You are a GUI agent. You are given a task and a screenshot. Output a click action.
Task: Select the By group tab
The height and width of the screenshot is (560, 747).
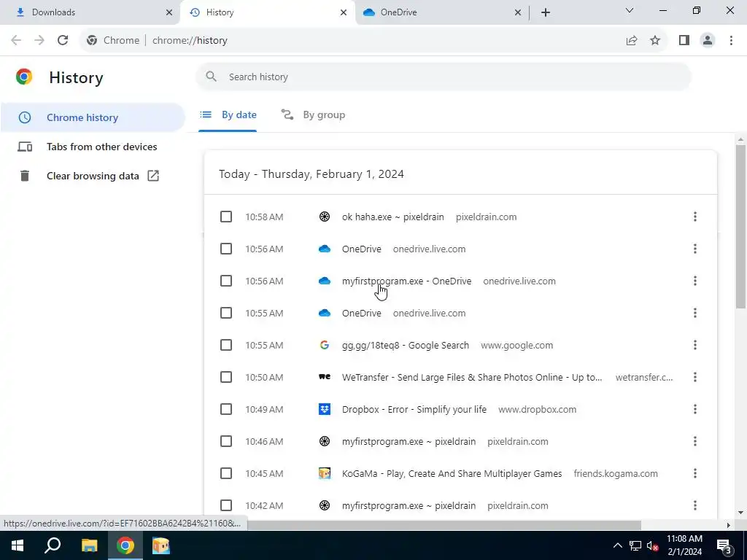[x=313, y=114]
